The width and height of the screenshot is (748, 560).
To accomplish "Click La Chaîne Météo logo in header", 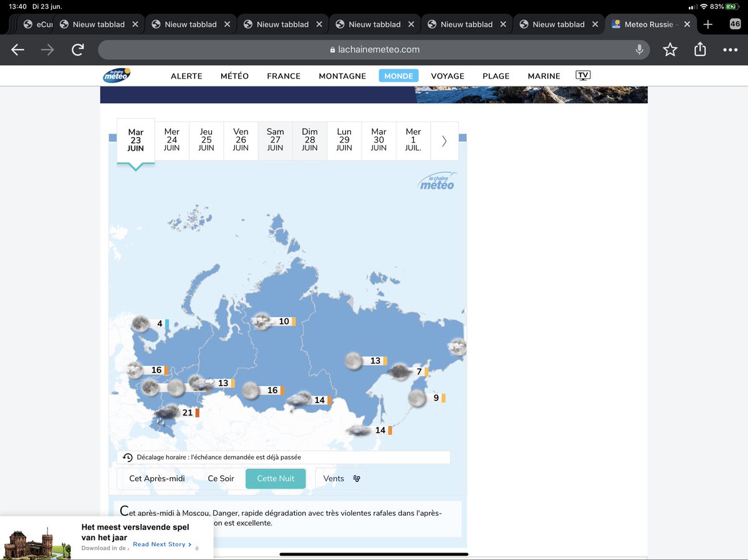I will click(x=117, y=75).
